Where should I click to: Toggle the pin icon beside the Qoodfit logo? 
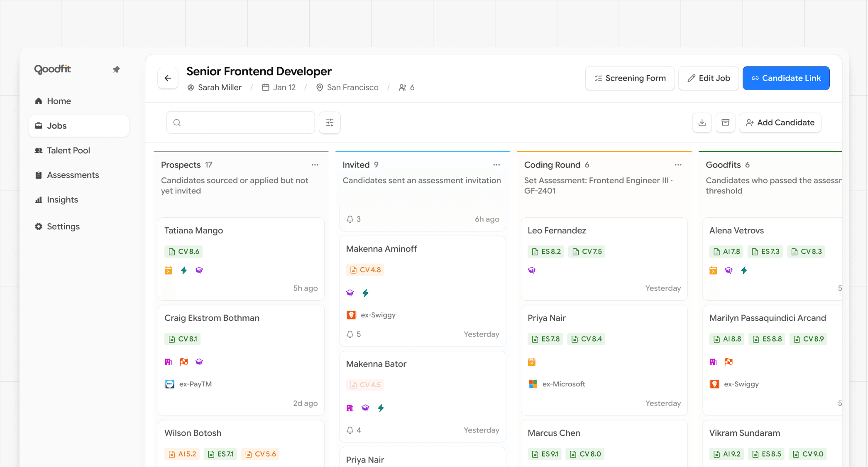coord(117,69)
